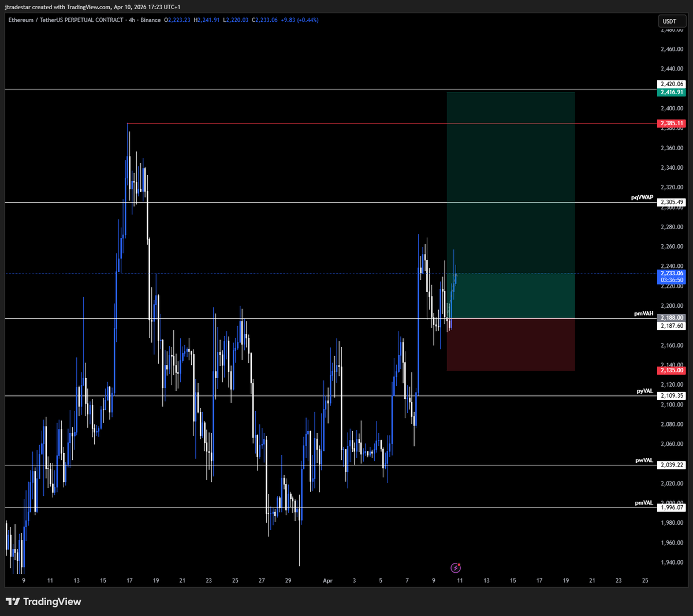Click the pyVAL line label
Image resolution: width=693 pixels, height=616 pixels.
point(645,391)
